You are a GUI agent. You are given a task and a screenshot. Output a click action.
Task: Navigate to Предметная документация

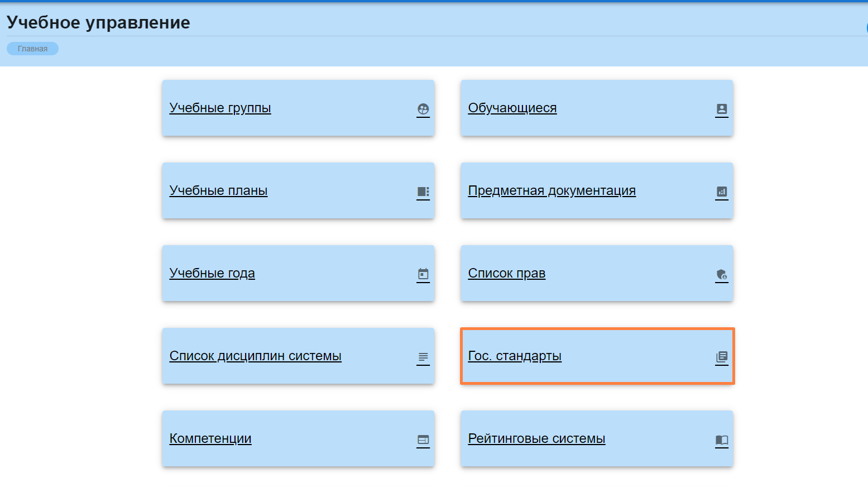552,190
